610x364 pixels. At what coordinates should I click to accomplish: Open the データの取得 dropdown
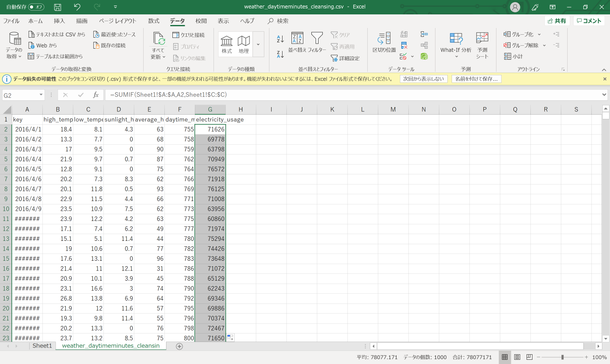pyautogui.click(x=14, y=45)
